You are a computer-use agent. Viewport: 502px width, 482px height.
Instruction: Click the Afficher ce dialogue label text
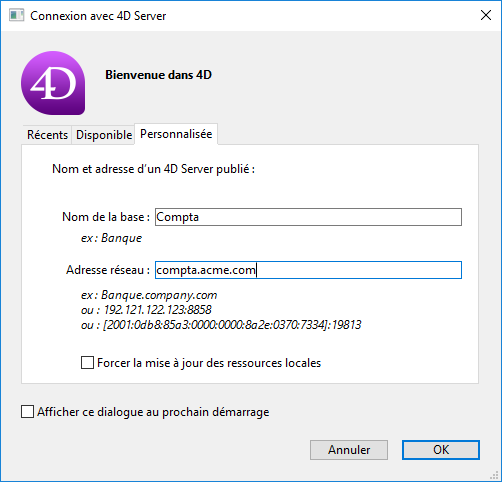pyautogui.click(x=153, y=412)
